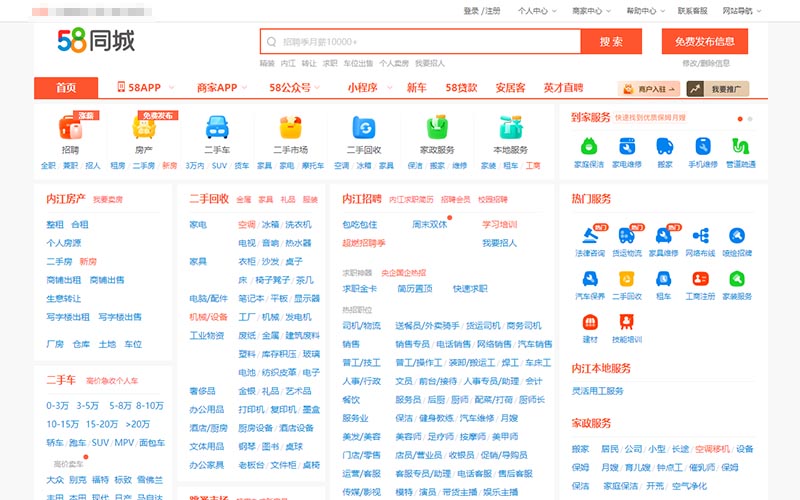800x500 pixels.
Task: Open the 家具维修 hot service icon
Action: [x=664, y=236]
